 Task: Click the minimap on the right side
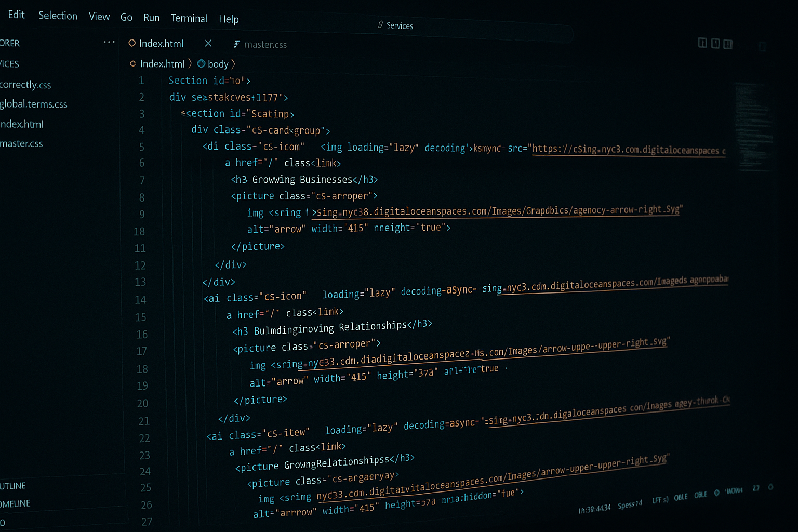(x=752, y=125)
